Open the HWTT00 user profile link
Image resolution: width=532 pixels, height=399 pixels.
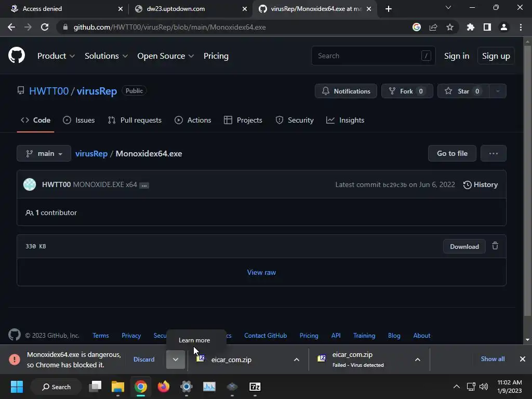pyautogui.click(x=49, y=91)
